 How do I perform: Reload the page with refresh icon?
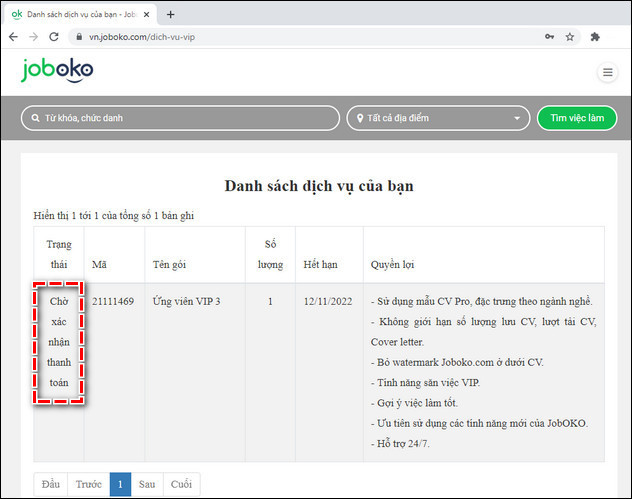tap(55, 36)
